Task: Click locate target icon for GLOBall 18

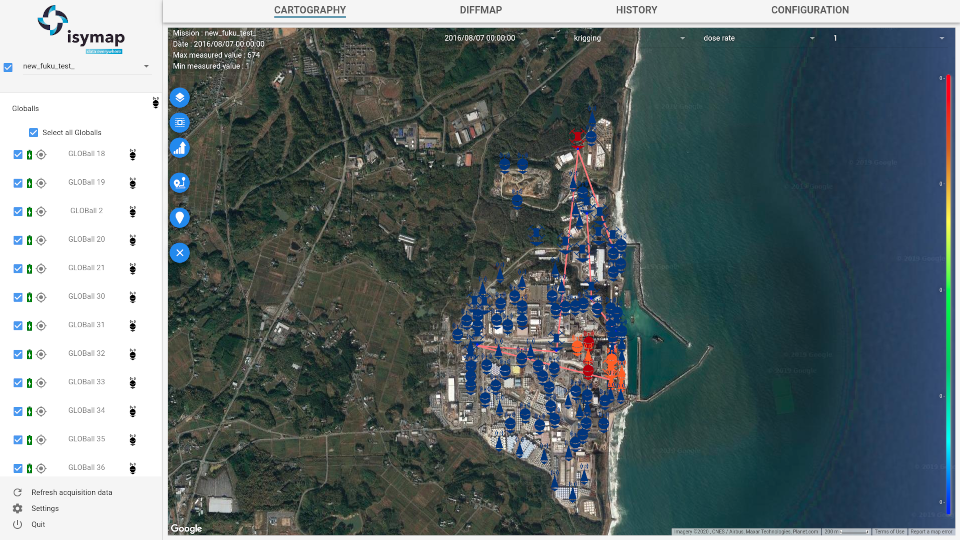Action: [x=41, y=154]
